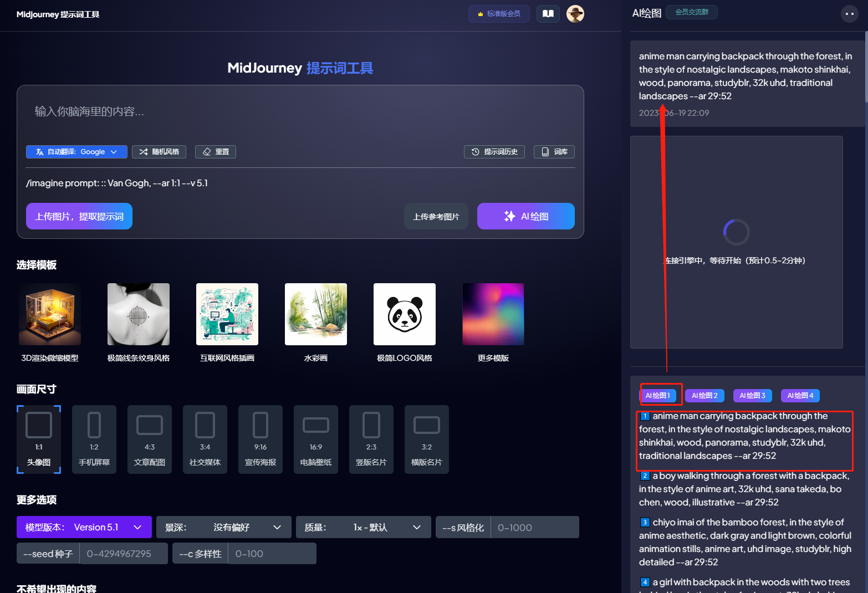The width and height of the screenshot is (868, 593).
Task: Switch to the AI绘图 2 tab
Action: pyautogui.click(x=705, y=396)
